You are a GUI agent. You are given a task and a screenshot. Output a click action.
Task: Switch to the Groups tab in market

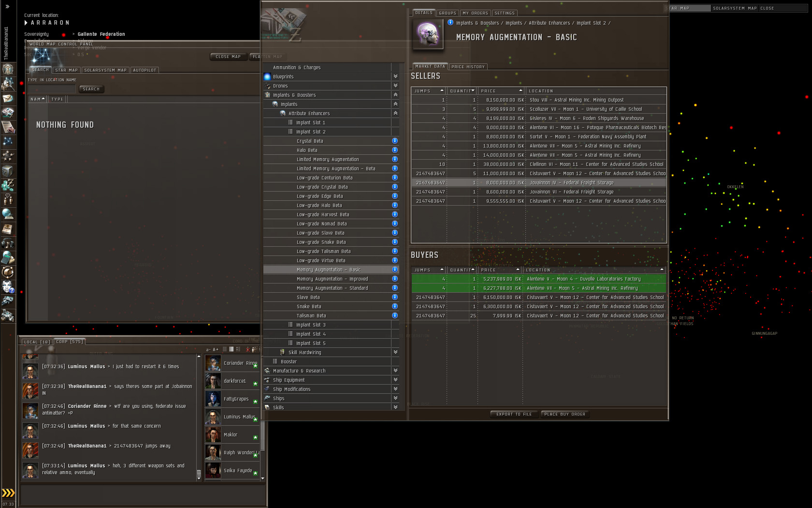448,13
